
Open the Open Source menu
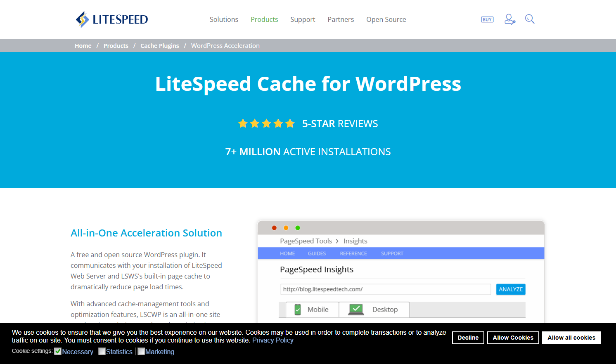pos(386,19)
